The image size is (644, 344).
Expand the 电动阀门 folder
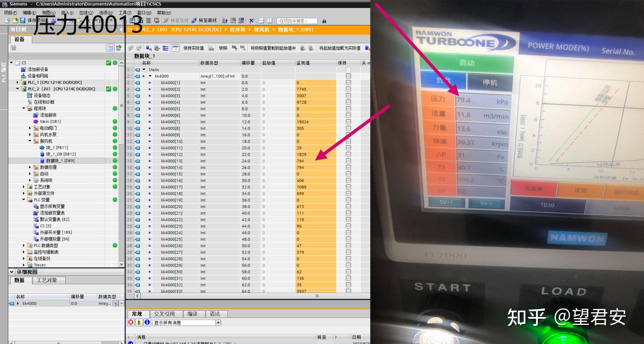(30, 128)
